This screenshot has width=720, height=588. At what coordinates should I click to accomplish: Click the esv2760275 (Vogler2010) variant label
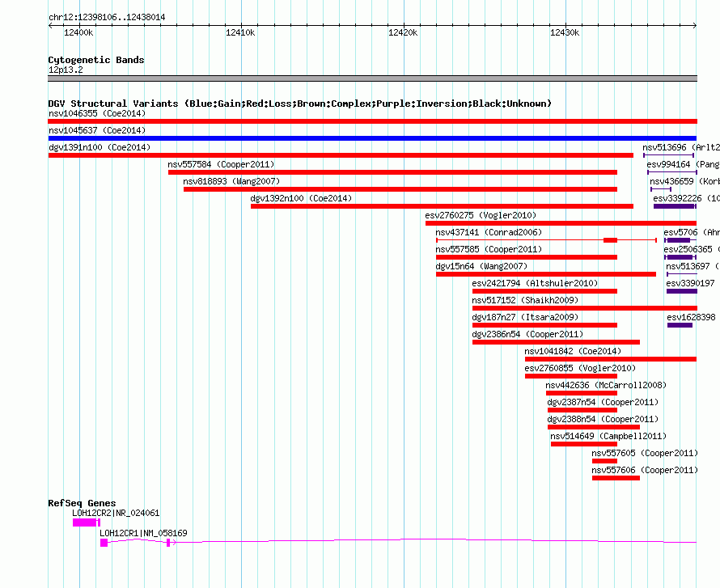coord(481,215)
